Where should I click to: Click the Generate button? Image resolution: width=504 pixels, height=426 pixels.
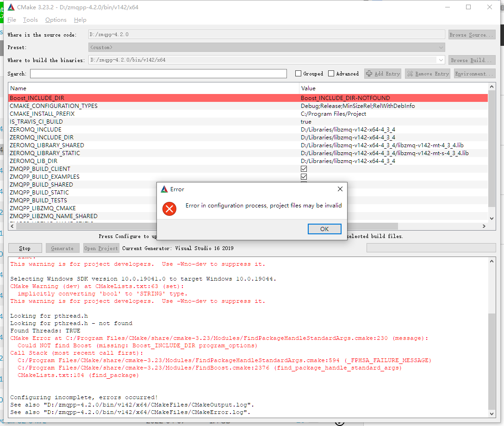62,248
